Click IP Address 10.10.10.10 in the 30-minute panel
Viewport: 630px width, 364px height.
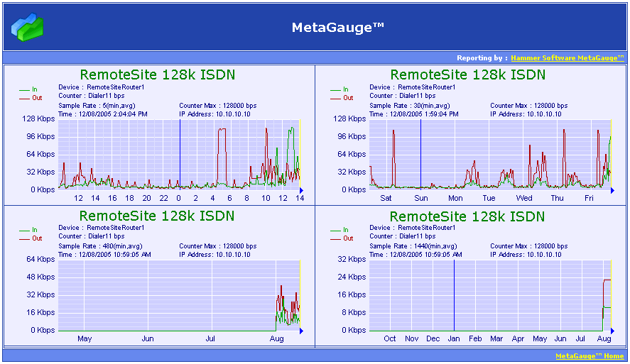click(526, 114)
